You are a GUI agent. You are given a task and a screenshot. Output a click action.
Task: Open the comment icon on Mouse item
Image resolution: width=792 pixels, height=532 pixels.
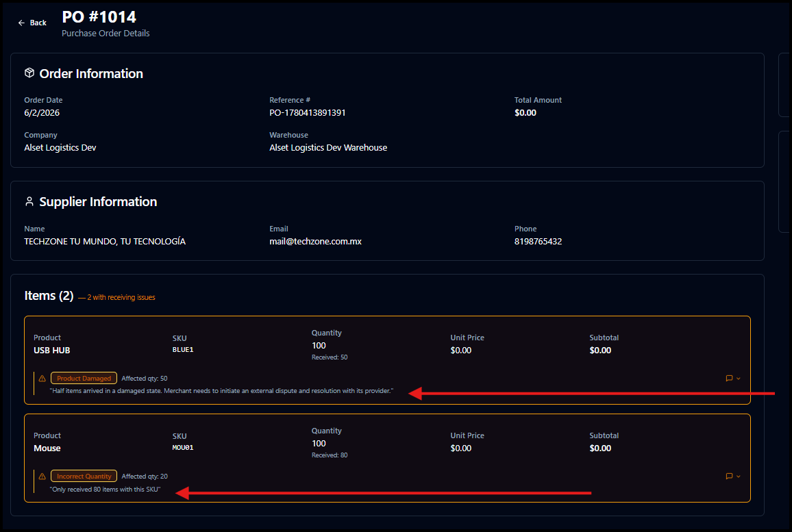coord(729,476)
